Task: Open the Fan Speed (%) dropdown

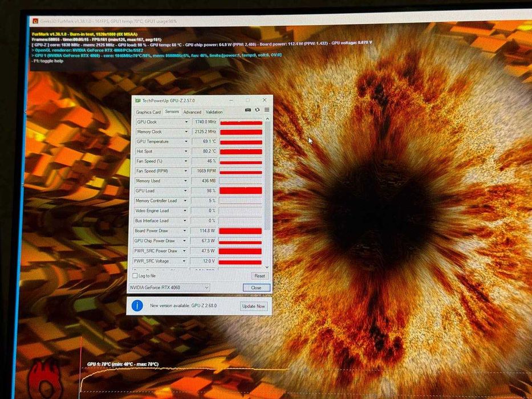Action: (185, 161)
